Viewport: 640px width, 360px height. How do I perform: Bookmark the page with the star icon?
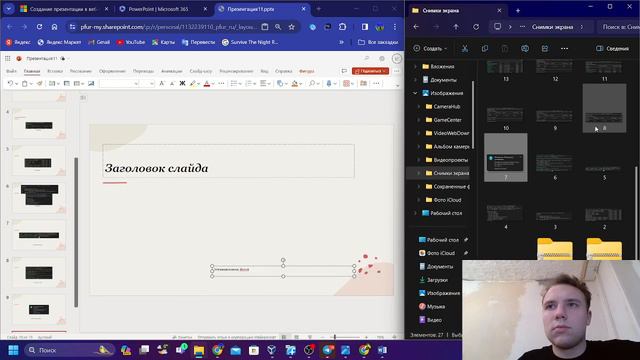[291, 27]
